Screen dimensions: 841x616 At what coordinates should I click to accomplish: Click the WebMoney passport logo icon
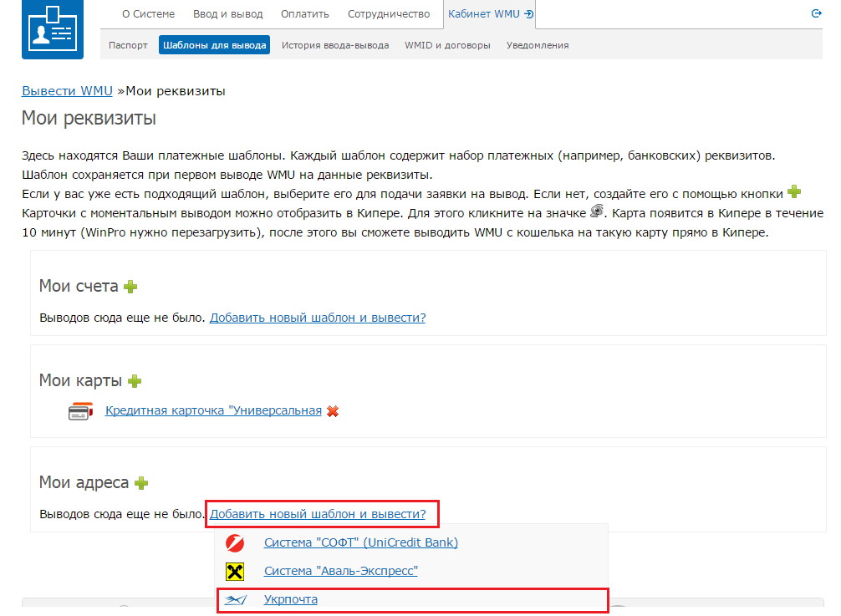click(x=53, y=29)
